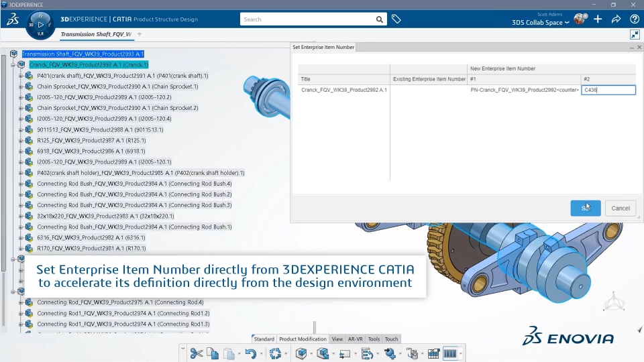Click the Share arrow icon in header
The image size is (644, 362).
click(x=616, y=19)
